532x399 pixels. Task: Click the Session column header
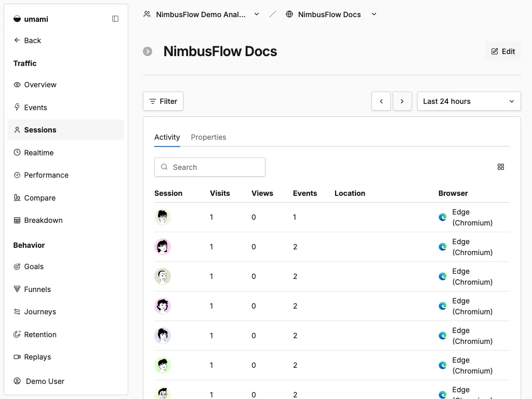[x=168, y=193]
